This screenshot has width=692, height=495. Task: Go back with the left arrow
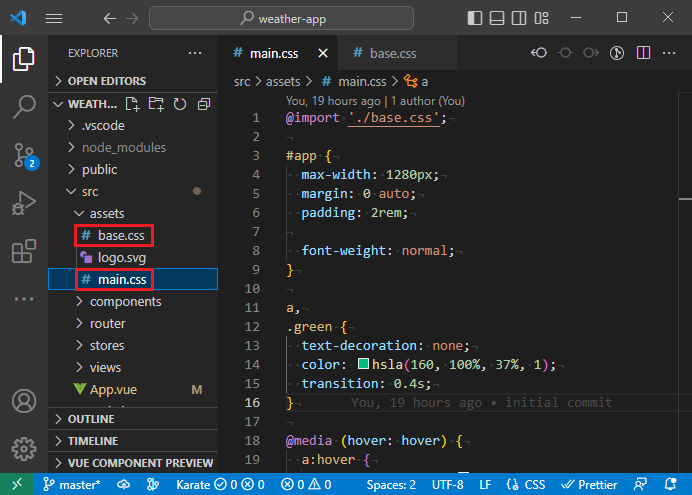point(109,19)
